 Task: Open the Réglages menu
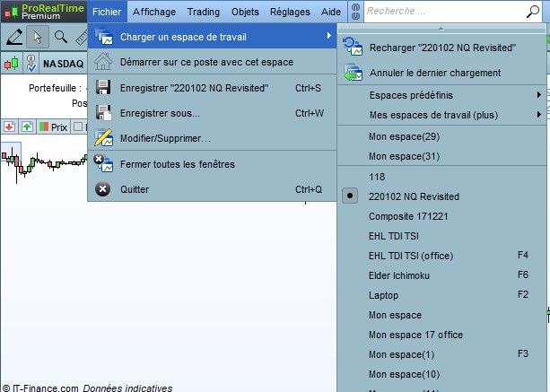pos(290,12)
